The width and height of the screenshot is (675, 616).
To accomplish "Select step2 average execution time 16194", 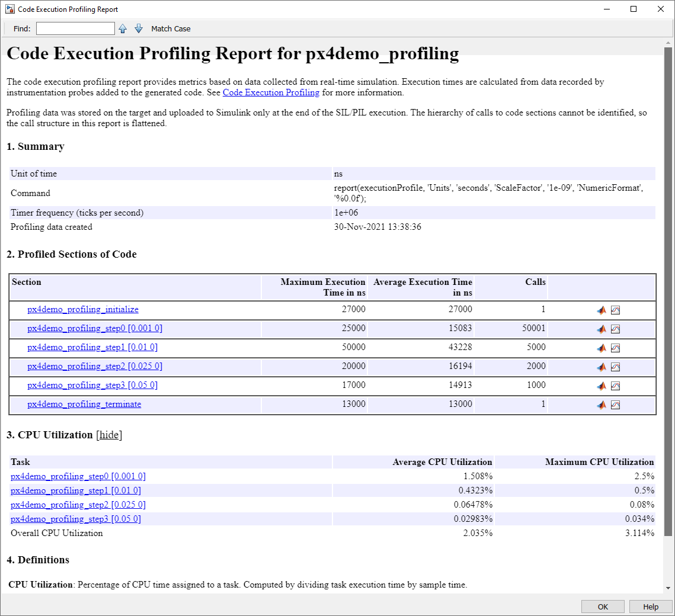I will (460, 366).
